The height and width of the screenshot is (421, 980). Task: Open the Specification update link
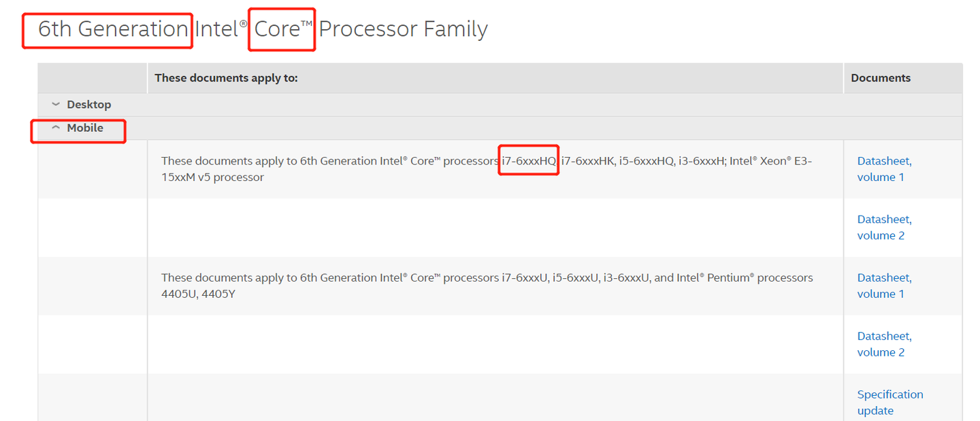(889, 402)
